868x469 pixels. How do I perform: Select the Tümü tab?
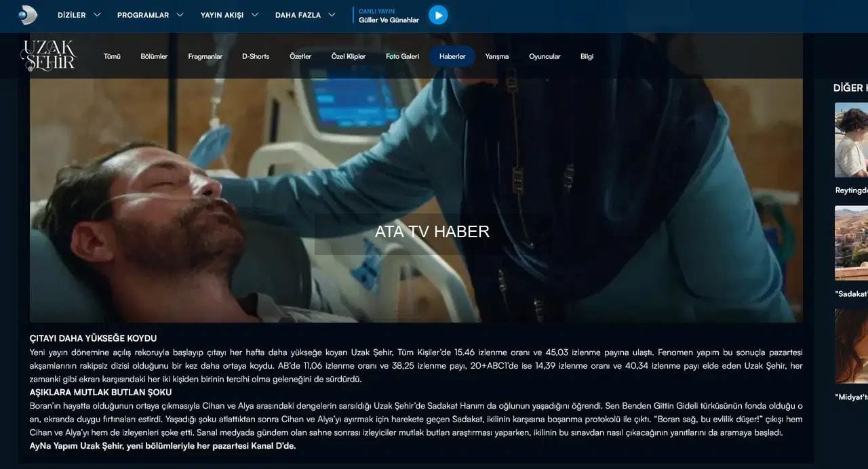[x=112, y=56]
